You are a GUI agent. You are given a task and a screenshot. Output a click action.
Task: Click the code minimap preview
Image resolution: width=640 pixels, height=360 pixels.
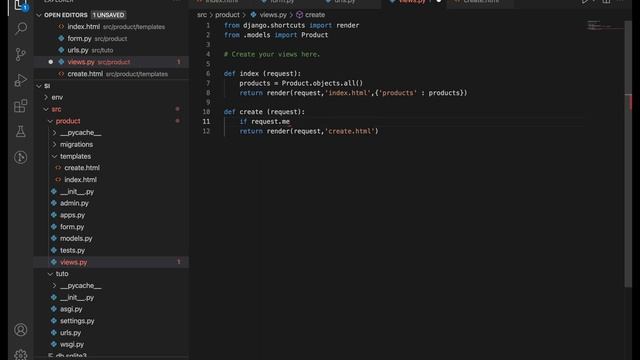tap(604, 26)
